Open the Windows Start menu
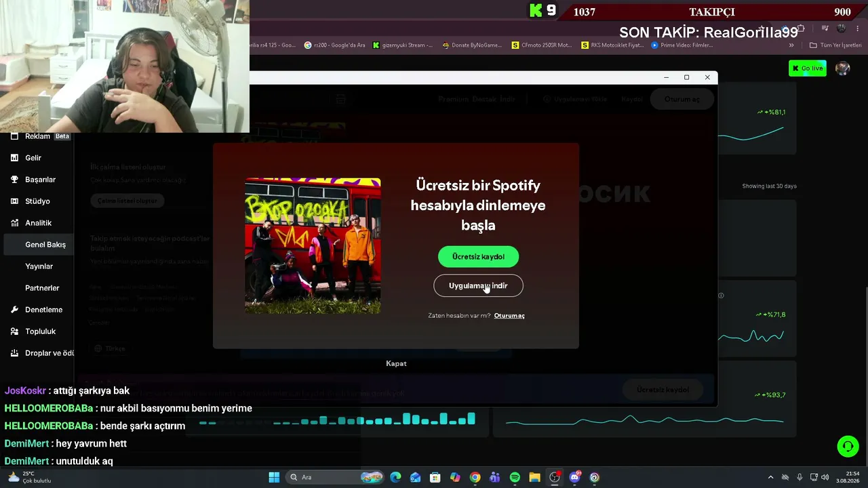868x488 pixels. pyautogui.click(x=274, y=478)
